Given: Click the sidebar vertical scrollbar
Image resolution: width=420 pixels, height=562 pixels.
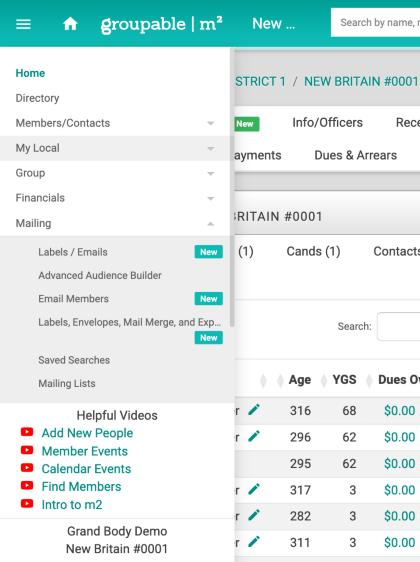Looking at the screenshot, I should pyautogui.click(x=232, y=187).
